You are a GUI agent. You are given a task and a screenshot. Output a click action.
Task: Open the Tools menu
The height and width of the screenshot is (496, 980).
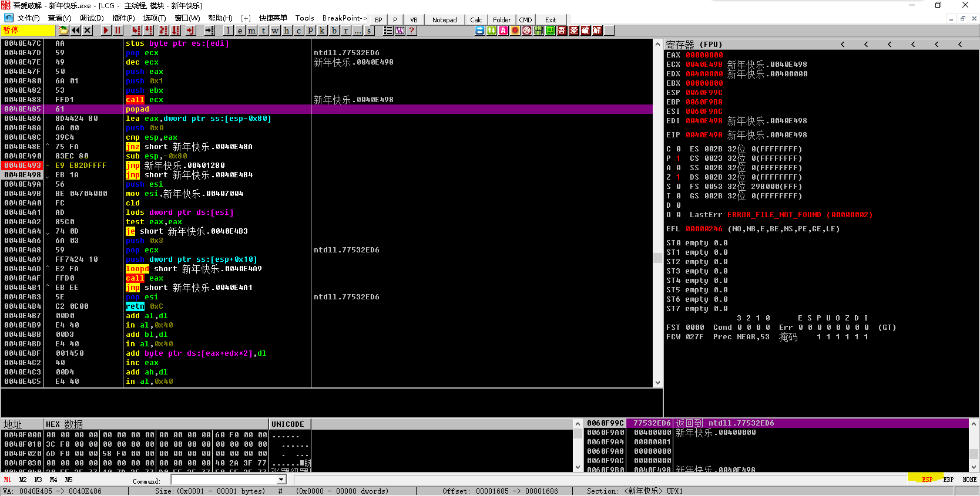tap(304, 18)
